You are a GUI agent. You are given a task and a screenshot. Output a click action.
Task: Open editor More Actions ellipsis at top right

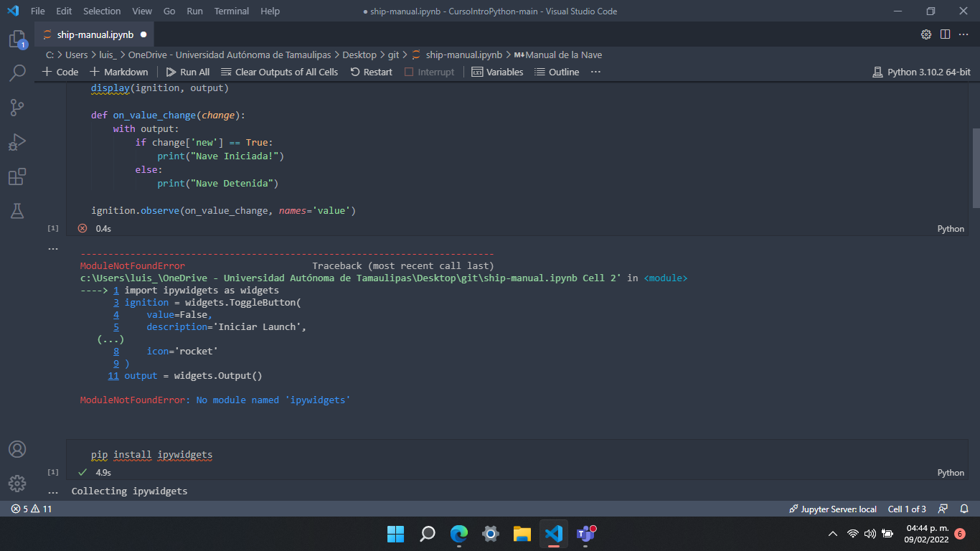pos(963,34)
